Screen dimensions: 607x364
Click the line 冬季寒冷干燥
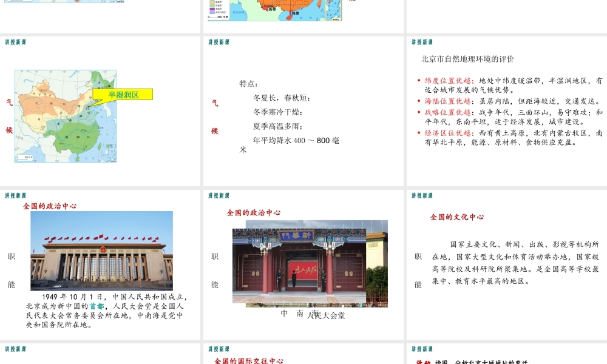pyautogui.click(x=277, y=112)
